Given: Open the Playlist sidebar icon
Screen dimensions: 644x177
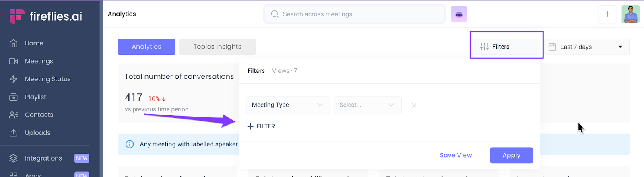Looking at the screenshot, I should [x=14, y=97].
